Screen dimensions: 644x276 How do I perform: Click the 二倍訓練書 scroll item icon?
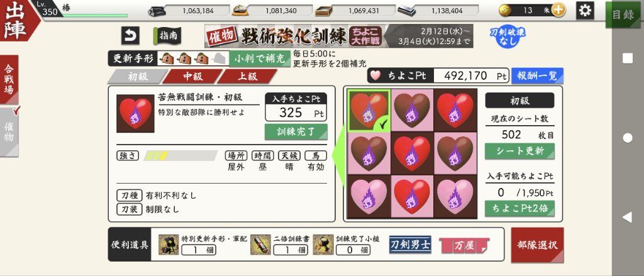tap(260, 245)
